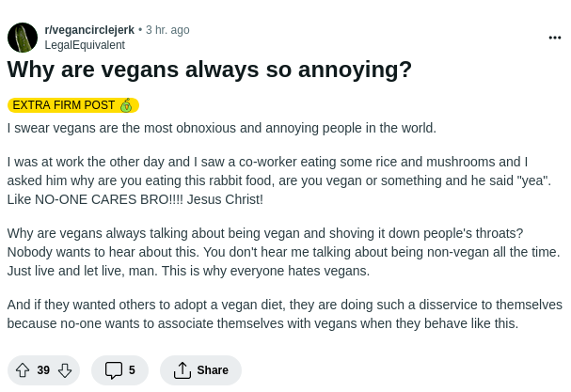This screenshot has width=571, height=392.
Task: Click the '3 hr. ago' timestamp
Action: tap(167, 30)
